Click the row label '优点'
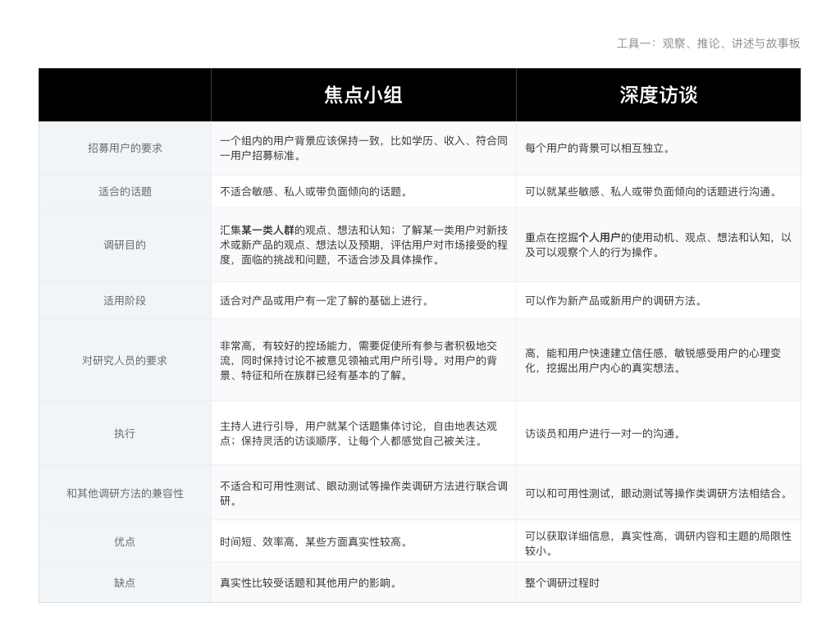The image size is (840, 630). coord(125,541)
